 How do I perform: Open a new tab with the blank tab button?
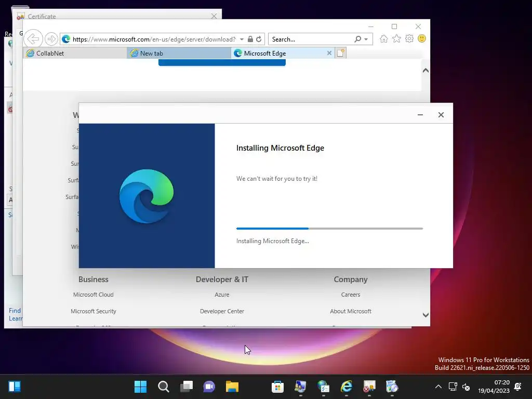click(341, 53)
